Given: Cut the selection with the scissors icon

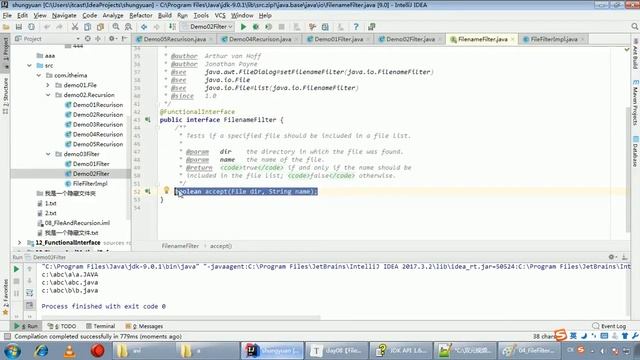Looking at the screenshot, I should (75, 27).
